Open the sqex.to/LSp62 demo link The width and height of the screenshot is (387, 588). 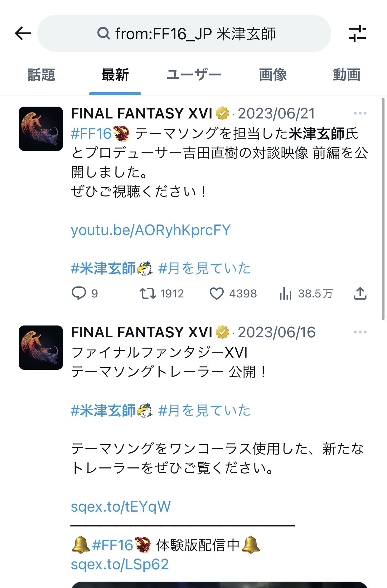[120, 564]
